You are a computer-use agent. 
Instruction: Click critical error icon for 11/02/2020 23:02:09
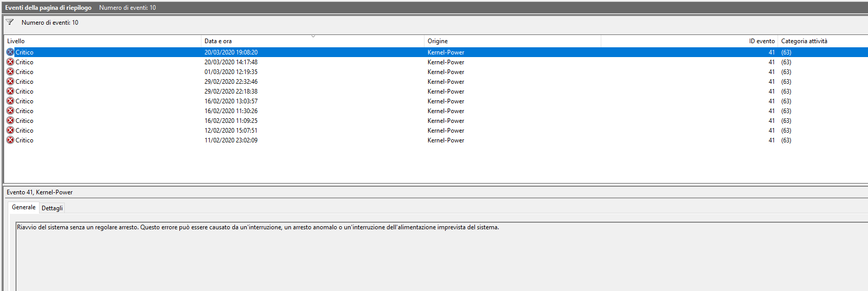tap(10, 140)
